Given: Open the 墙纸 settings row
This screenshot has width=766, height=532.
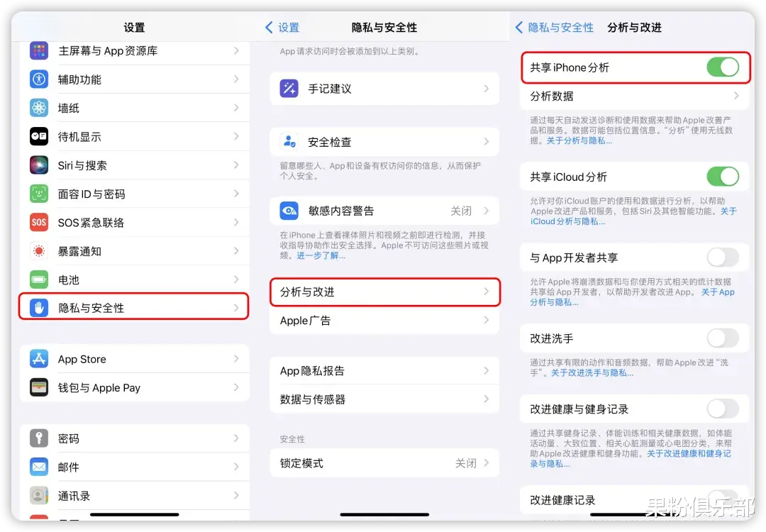Looking at the screenshot, I should coord(134,108).
